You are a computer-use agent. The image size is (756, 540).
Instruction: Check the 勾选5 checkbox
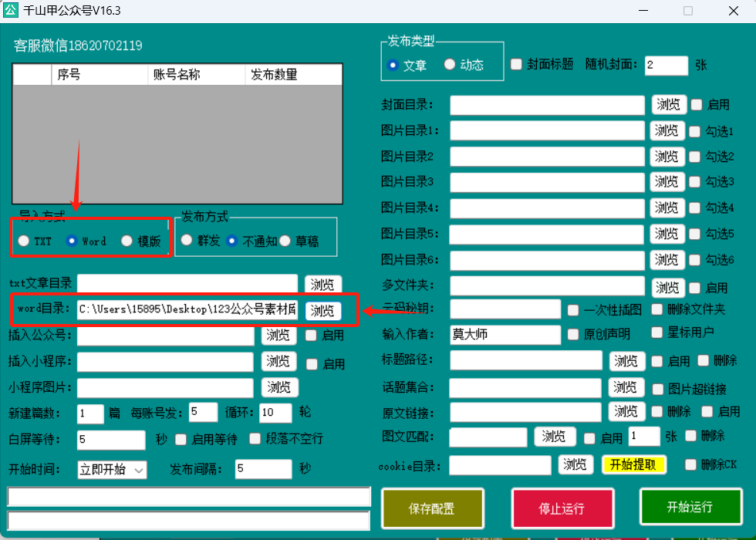(695, 234)
